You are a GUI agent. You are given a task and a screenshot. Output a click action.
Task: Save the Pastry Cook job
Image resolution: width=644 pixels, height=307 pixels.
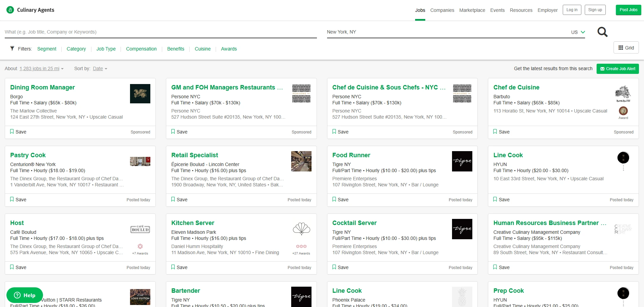tap(18, 200)
